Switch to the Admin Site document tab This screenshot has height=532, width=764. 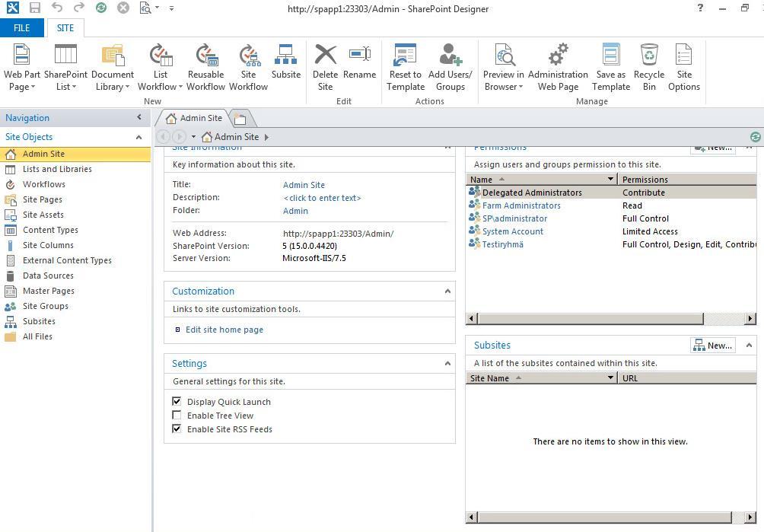pos(193,118)
